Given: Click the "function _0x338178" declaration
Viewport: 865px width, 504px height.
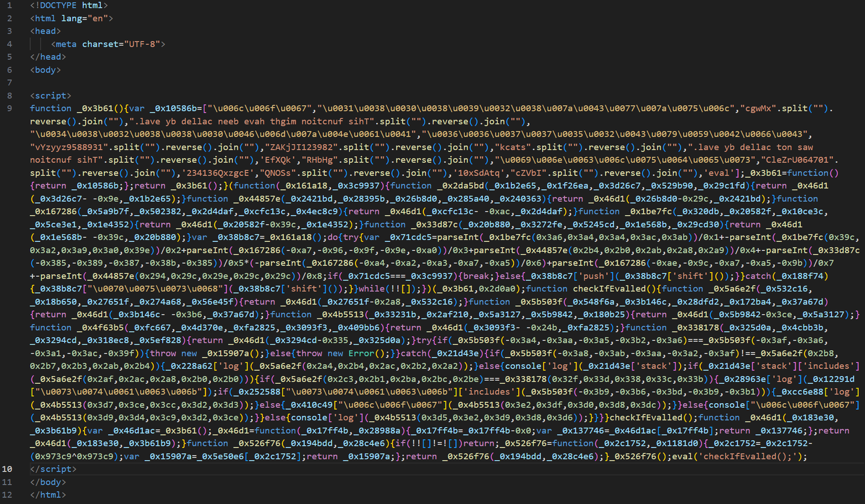Looking at the screenshot, I should coord(670,328).
